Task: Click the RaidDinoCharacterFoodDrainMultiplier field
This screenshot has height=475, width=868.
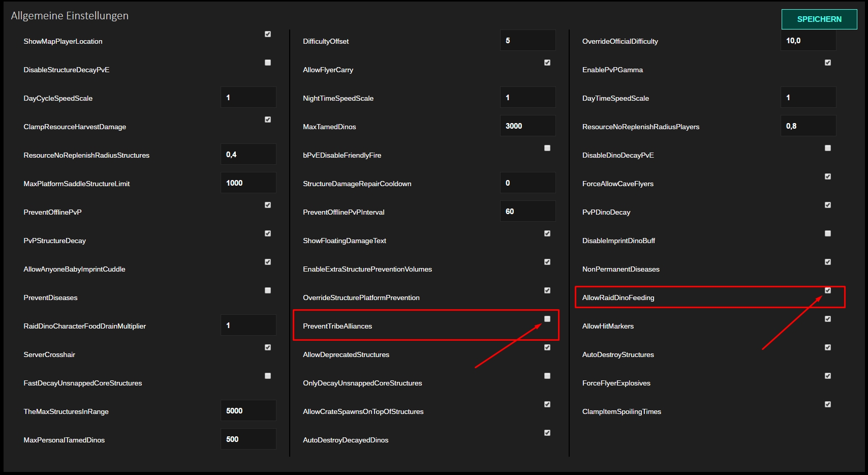Action: tap(249, 325)
